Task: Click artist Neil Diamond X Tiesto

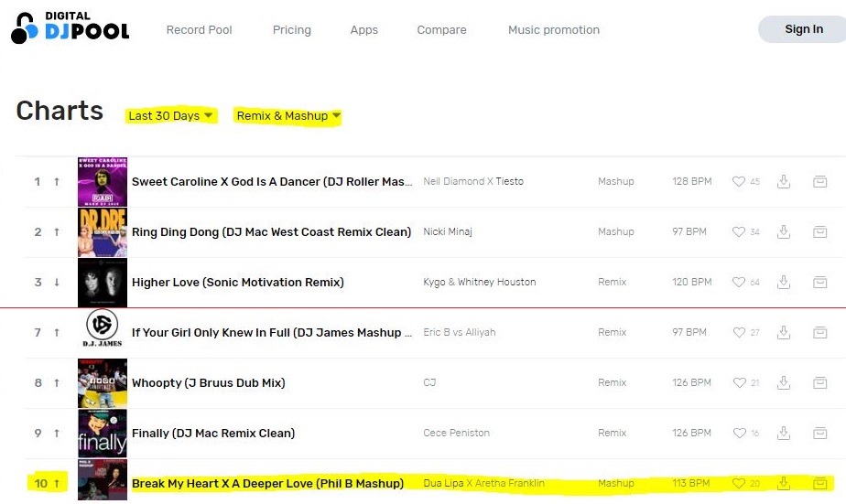Action: tap(473, 182)
